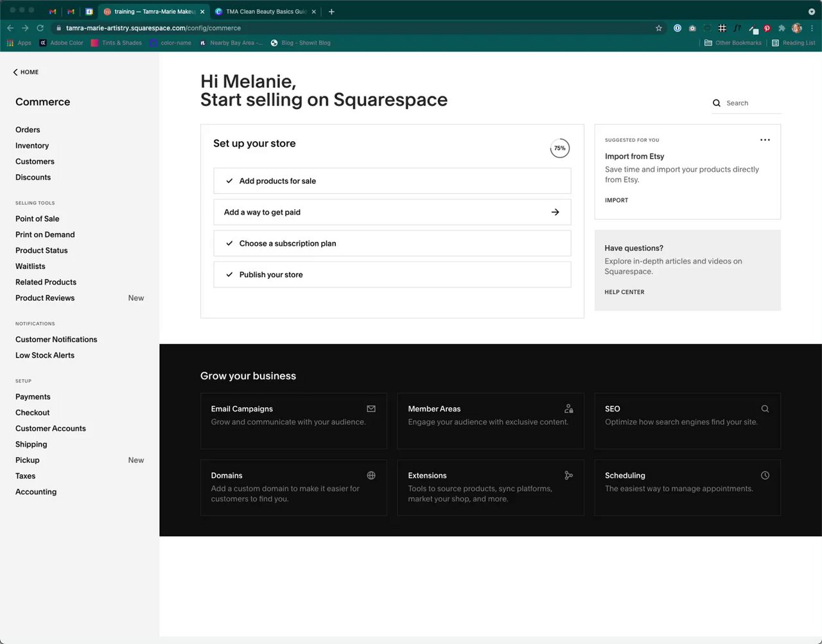Open the three-dot menu on Suggested card
Viewport: 822px width, 644px height.
(x=765, y=140)
